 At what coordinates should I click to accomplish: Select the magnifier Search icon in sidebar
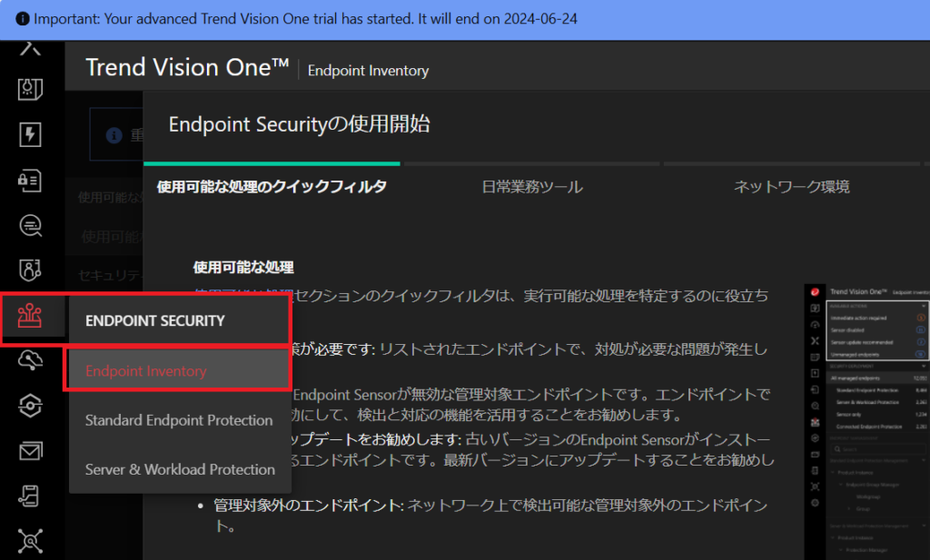point(31,225)
